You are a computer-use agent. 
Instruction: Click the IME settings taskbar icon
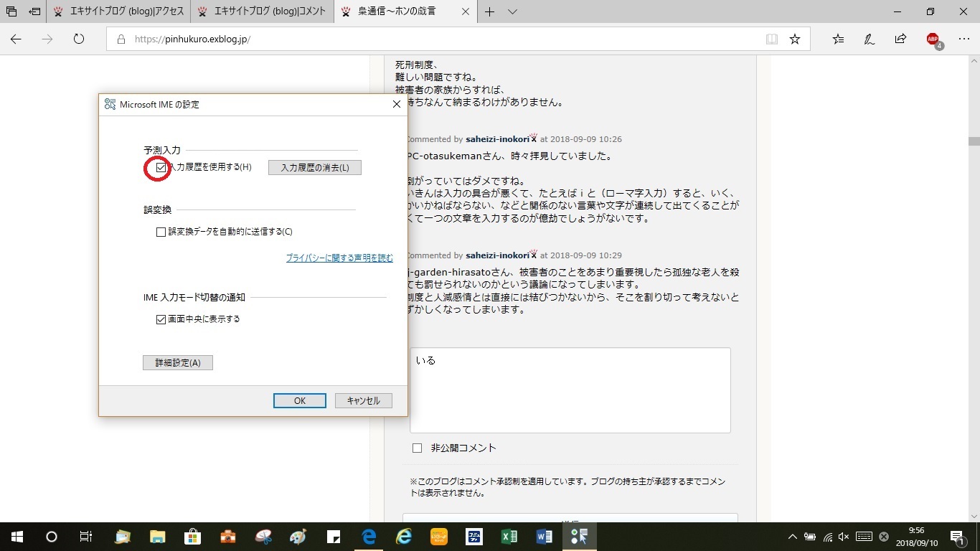(580, 537)
